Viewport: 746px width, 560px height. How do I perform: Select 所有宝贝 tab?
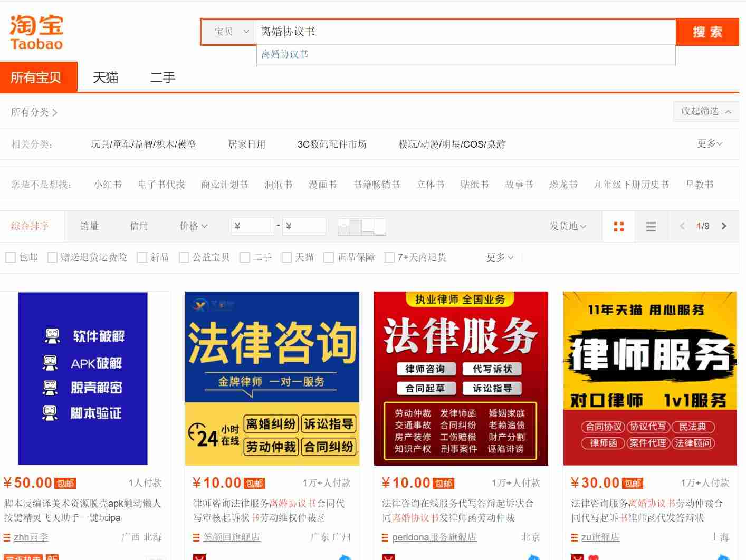coord(39,77)
